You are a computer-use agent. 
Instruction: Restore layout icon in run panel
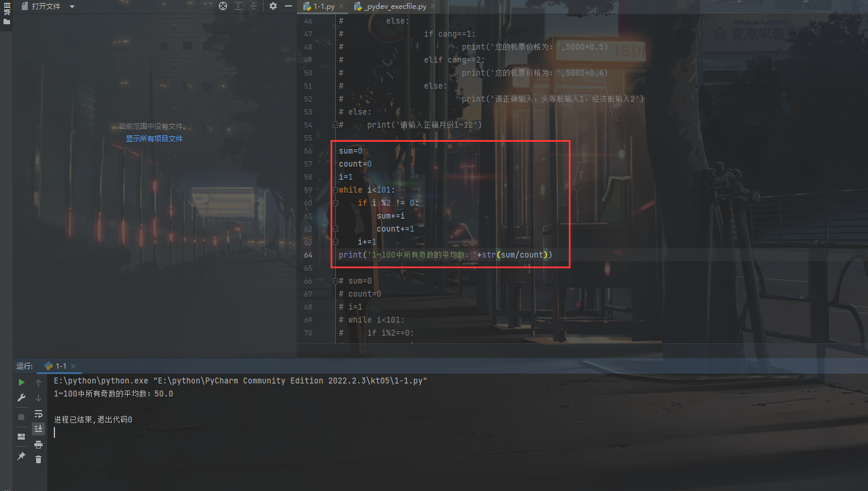[x=22, y=437]
